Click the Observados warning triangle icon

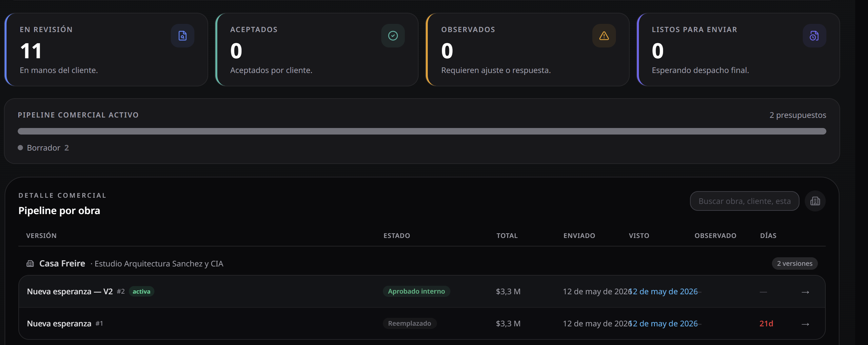[x=604, y=36]
